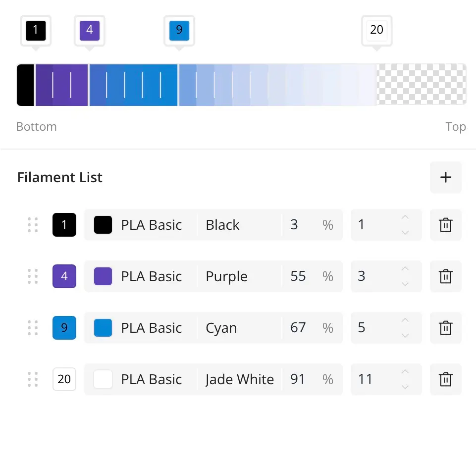Select the layer 9 cyan marker above gradient
476x457 pixels.
[x=179, y=31]
